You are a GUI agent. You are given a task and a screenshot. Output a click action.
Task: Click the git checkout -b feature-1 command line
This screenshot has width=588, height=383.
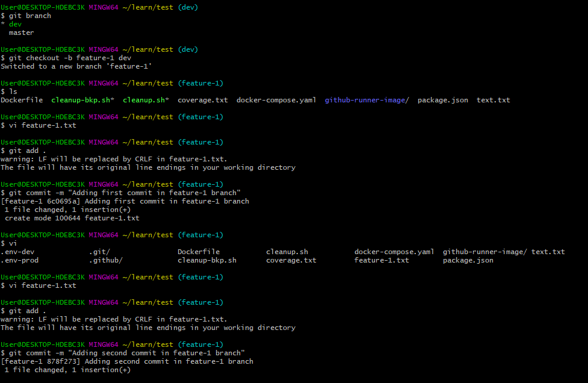66,57
